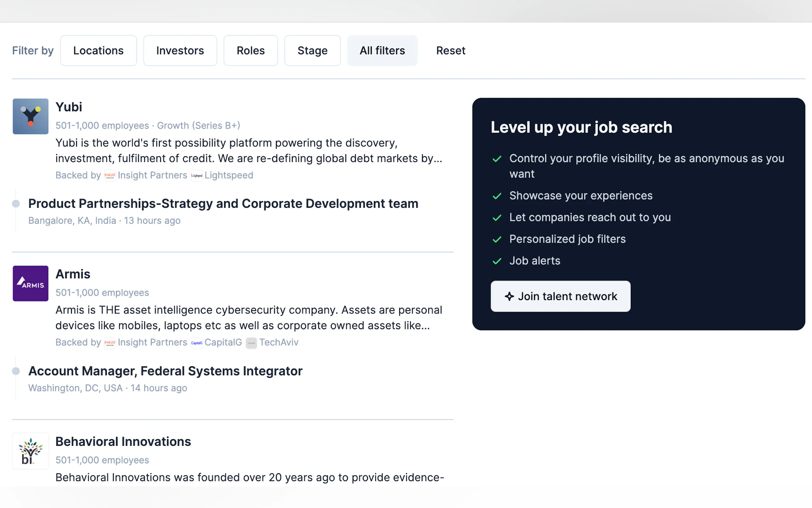Open the Stage filter dropdown

(312, 51)
